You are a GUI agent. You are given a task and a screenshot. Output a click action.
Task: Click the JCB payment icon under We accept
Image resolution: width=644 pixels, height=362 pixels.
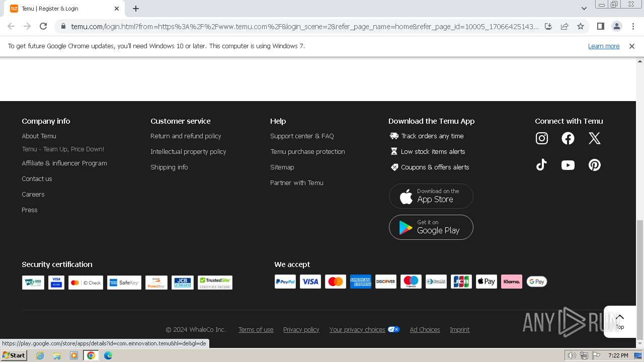[461, 282]
